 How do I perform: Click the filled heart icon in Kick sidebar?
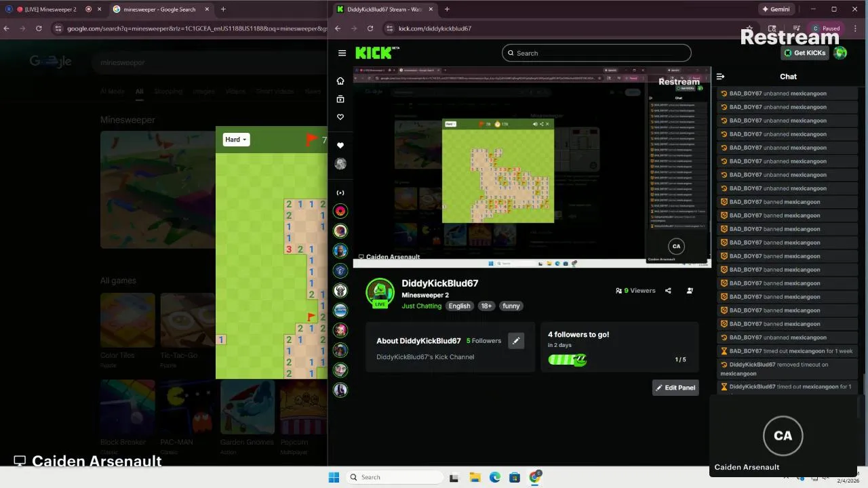340,145
